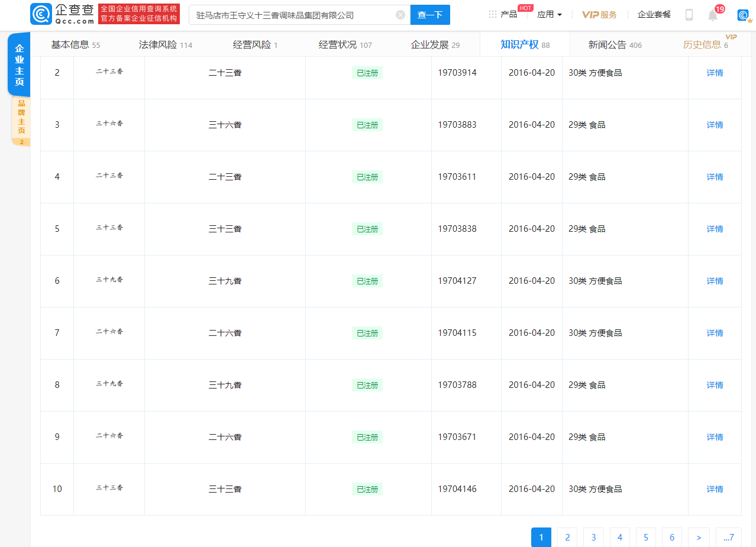Click trademark image in row 2
This screenshot has width=756, height=547.
tap(109, 71)
